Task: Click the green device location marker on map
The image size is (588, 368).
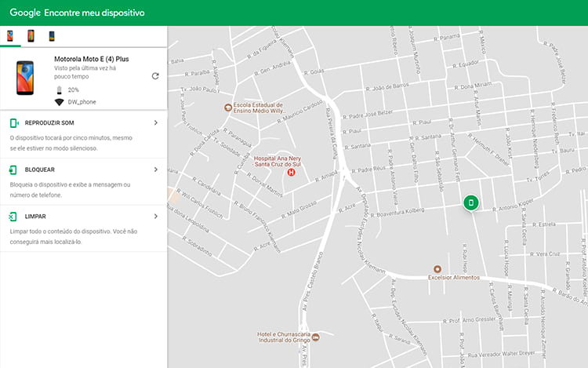Action: coord(471,203)
